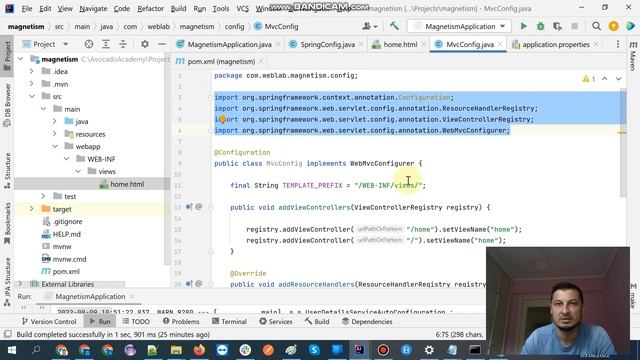Screen dimensions: 640x360
Task: Expand the resources folder
Action: [55, 134]
